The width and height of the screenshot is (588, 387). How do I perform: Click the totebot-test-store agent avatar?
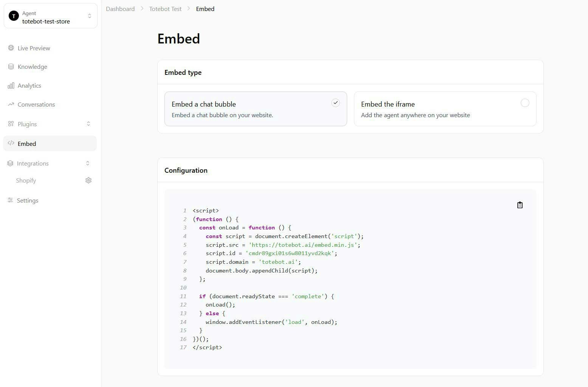13,15
